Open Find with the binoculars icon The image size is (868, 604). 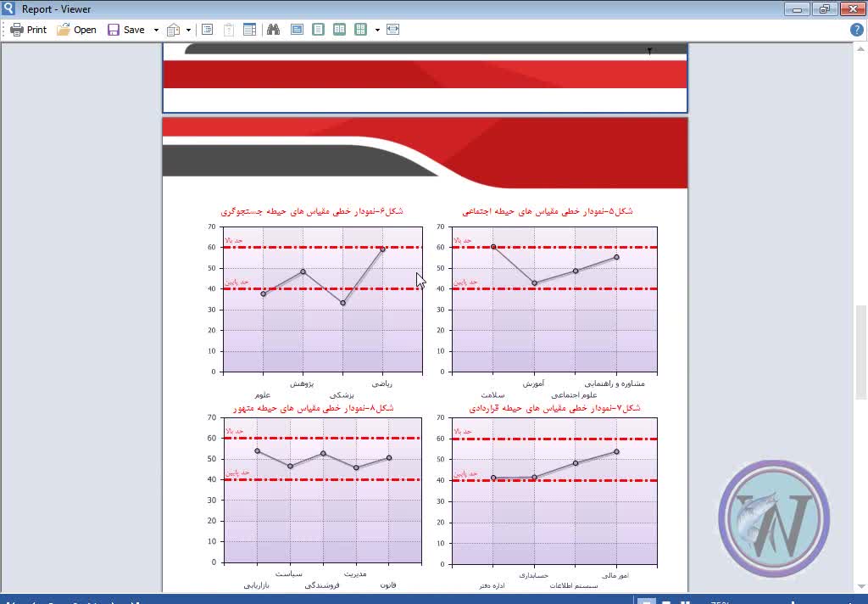(273, 30)
